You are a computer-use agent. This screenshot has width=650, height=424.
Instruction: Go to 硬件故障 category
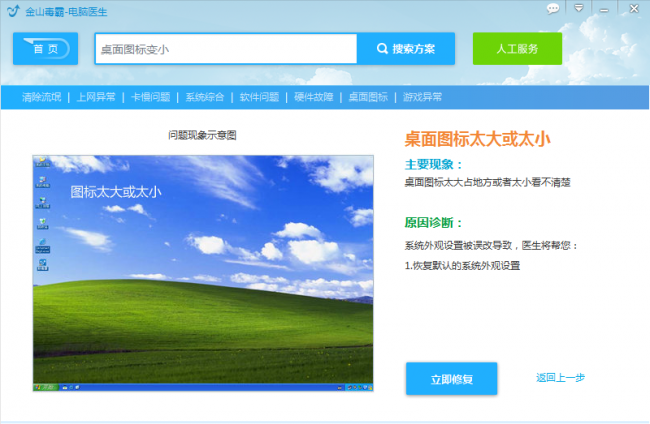point(314,97)
